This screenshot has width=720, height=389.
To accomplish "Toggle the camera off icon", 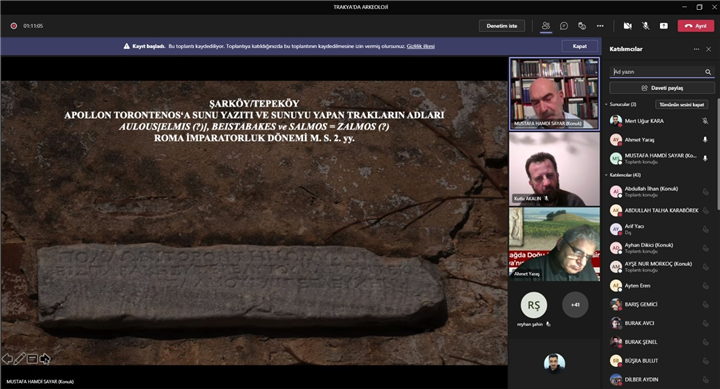I will tap(627, 26).
